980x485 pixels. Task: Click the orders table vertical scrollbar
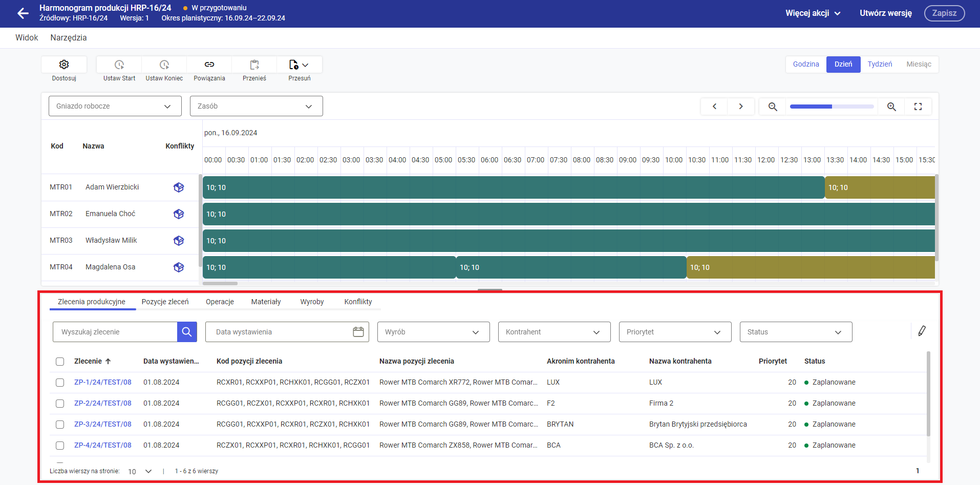tap(928, 393)
